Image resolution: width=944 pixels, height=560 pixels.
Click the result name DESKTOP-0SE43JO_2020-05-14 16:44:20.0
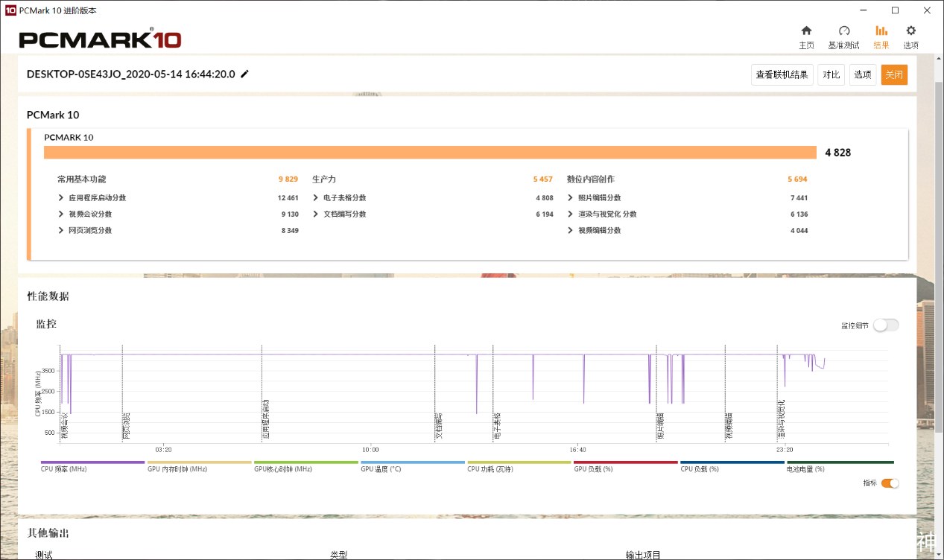click(131, 74)
